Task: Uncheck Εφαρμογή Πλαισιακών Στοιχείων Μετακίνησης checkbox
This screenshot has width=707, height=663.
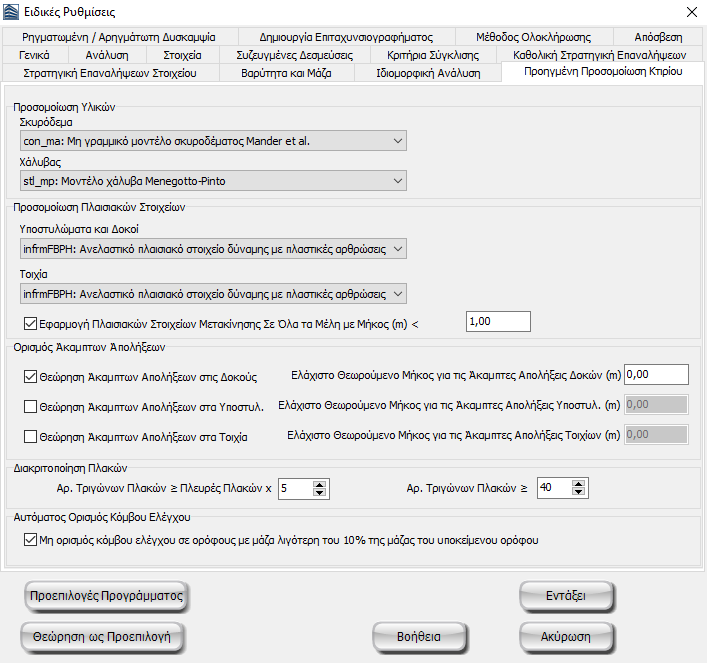Action: click(31, 323)
